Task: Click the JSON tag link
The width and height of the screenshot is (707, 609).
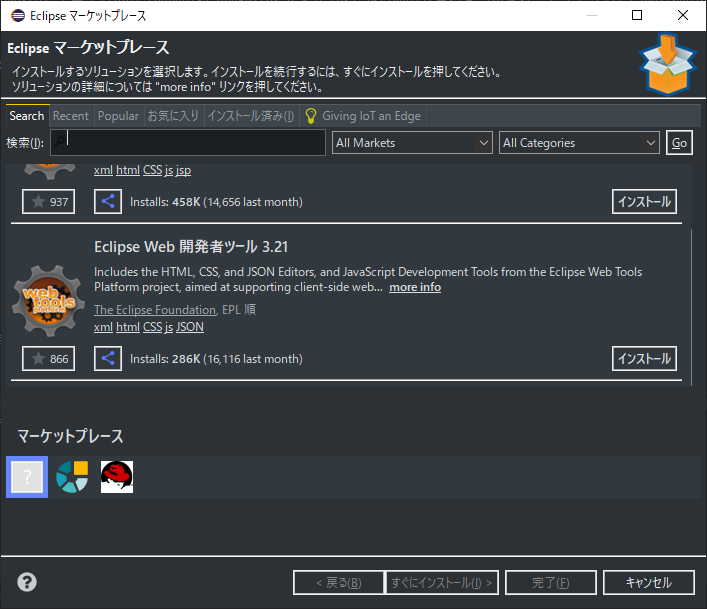Action: tap(190, 327)
